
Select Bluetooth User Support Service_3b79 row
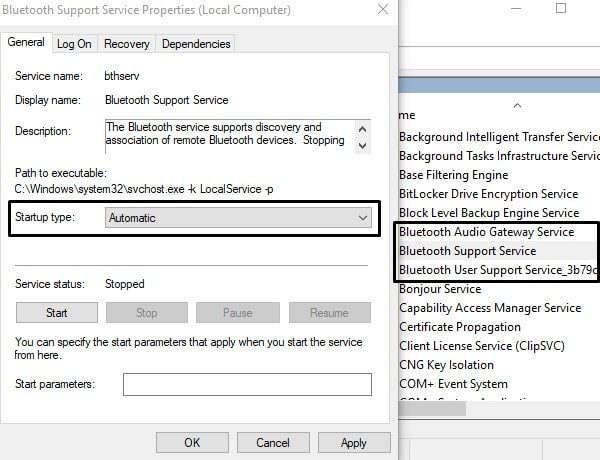click(x=497, y=270)
